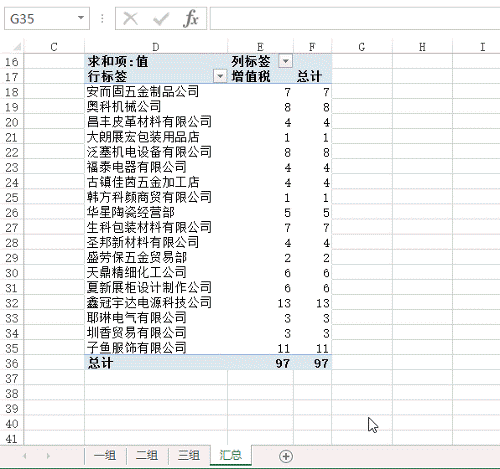Select cell 大朗展宏包装用品店
500x469 pixels.
(156, 137)
